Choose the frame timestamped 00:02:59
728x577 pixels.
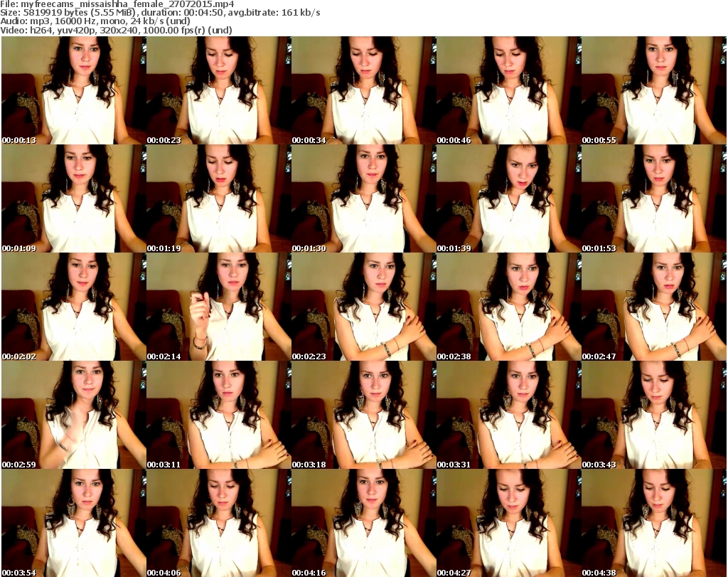(x=74, y=415)
